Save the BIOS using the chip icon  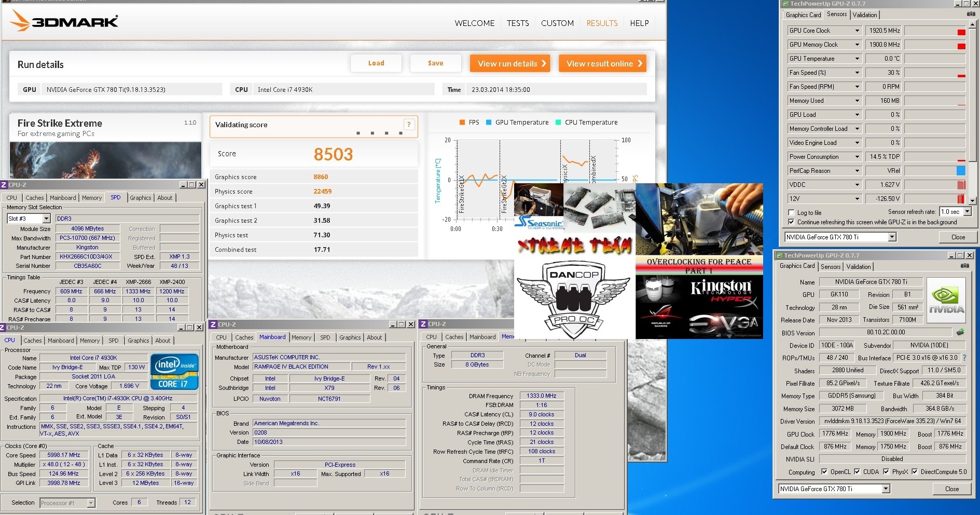pyautogui.click(x=960, y=332)
